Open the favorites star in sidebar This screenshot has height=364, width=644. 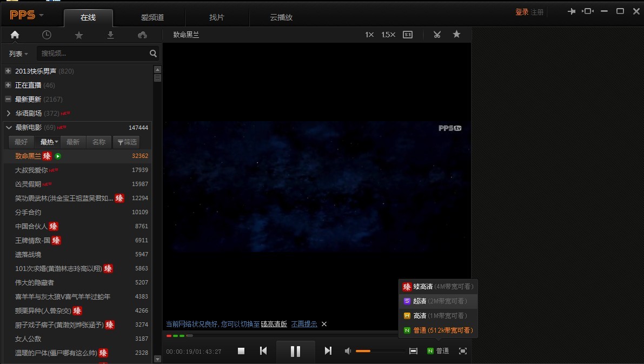pyautogui.click(x=79, y=35)
